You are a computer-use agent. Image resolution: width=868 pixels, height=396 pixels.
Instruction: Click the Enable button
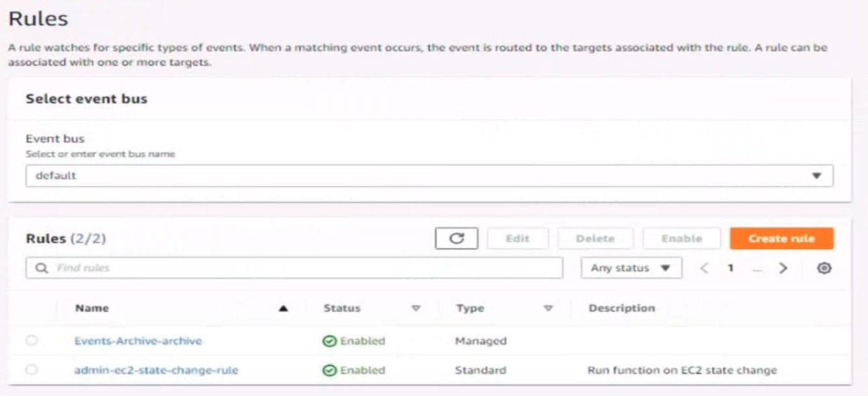681,238
